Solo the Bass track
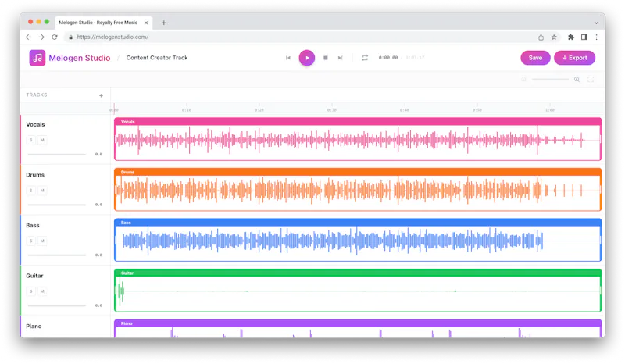This screenshot has height=364, width=625. pos(30,241)
